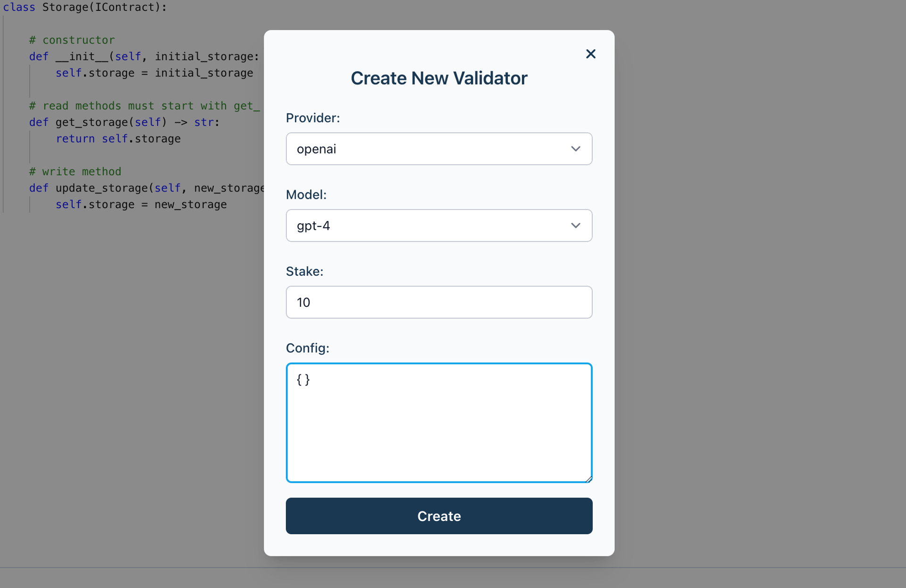Click the class Storage(IContract) code line

[x=85, y=7]
